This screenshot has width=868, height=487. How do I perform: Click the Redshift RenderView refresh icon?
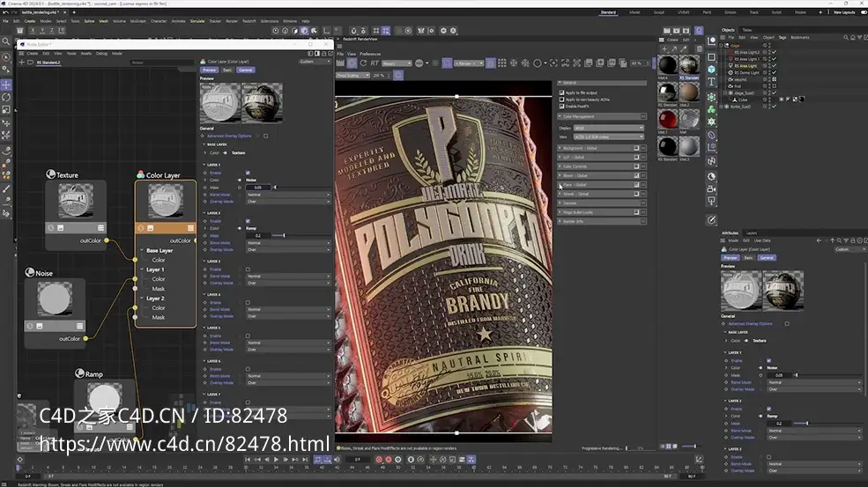[x=363, y=63]
